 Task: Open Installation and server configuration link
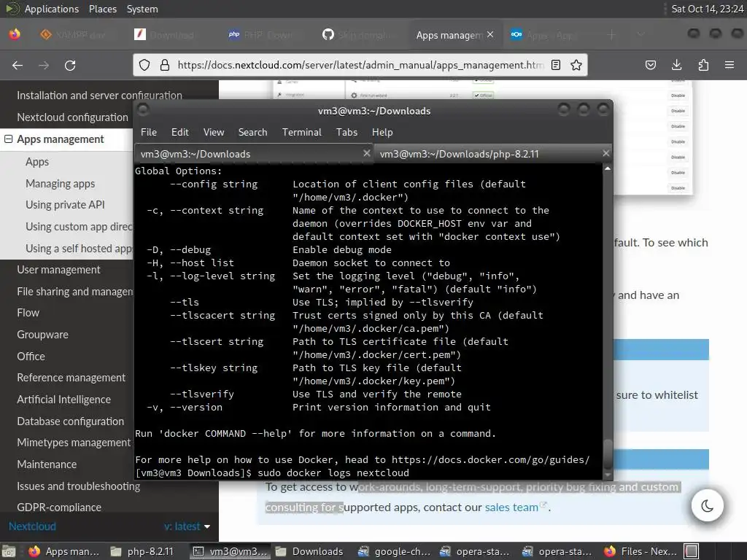click(x=99, y=96)
